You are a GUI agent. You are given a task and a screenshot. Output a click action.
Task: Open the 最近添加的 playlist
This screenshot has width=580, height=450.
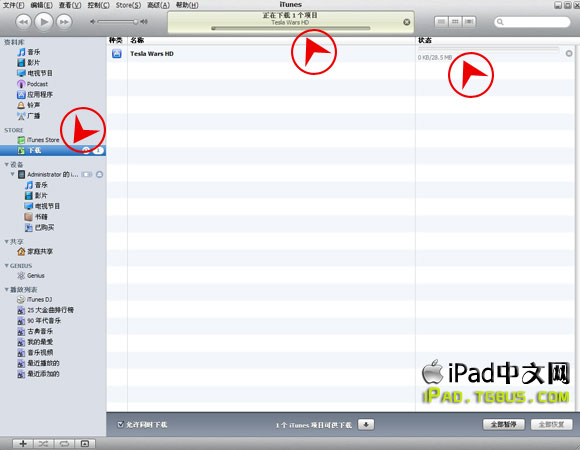(38, 374)
